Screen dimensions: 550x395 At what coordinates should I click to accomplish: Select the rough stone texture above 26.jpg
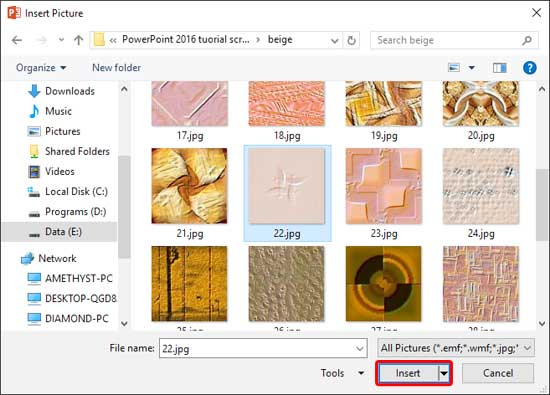click(287, 283)
